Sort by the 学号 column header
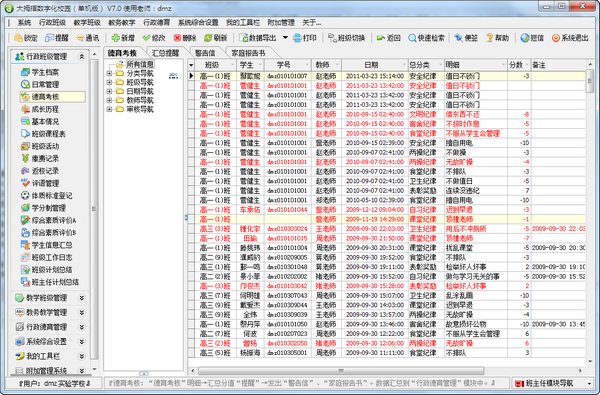The height and width of the screenshot is (395, 600). point(287,65)
